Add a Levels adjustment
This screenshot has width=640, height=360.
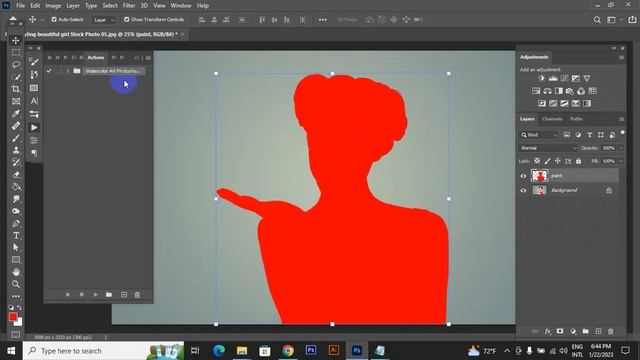553,78
